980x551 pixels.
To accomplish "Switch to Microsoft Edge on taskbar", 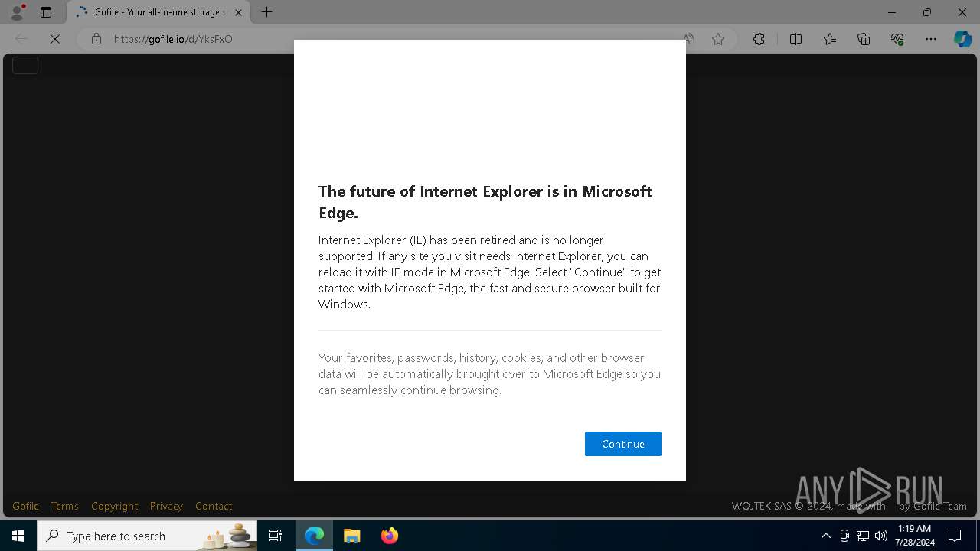I will 315,536.
